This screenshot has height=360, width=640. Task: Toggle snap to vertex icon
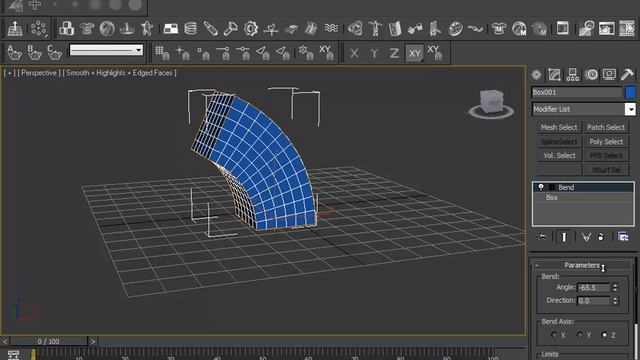[203, 53]
